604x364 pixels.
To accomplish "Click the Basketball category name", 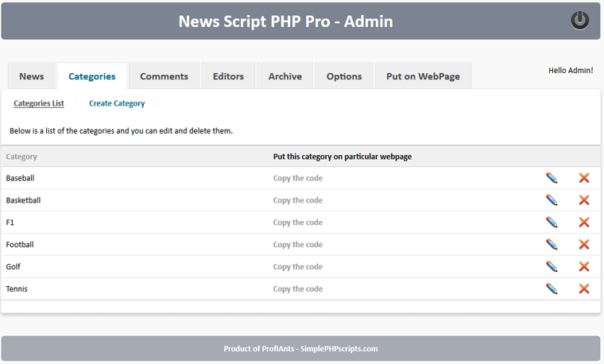I will (x=23, y=200).
